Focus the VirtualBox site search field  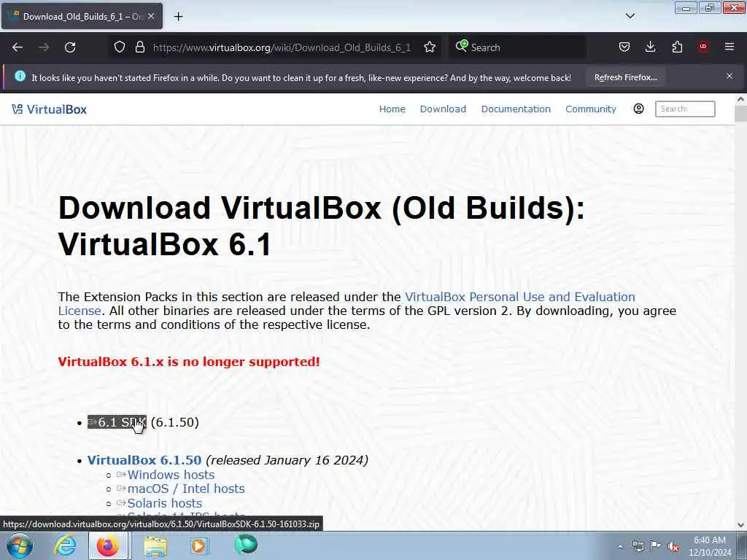coord(685,109)
